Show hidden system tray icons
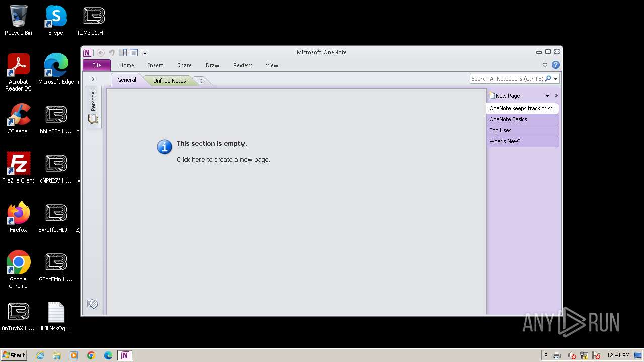Image resolution: width=644 pixels, height=362 pixels. [546, 355]
